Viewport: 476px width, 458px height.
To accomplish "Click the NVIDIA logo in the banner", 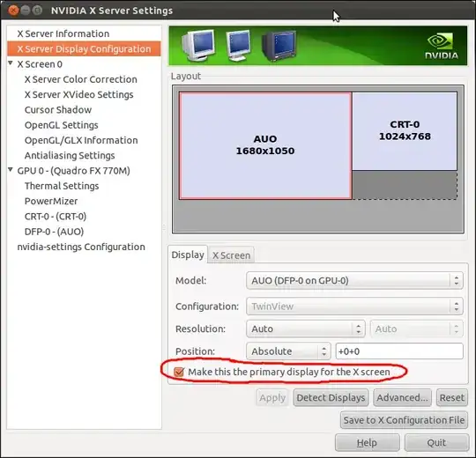I will [x=442, y=46].
